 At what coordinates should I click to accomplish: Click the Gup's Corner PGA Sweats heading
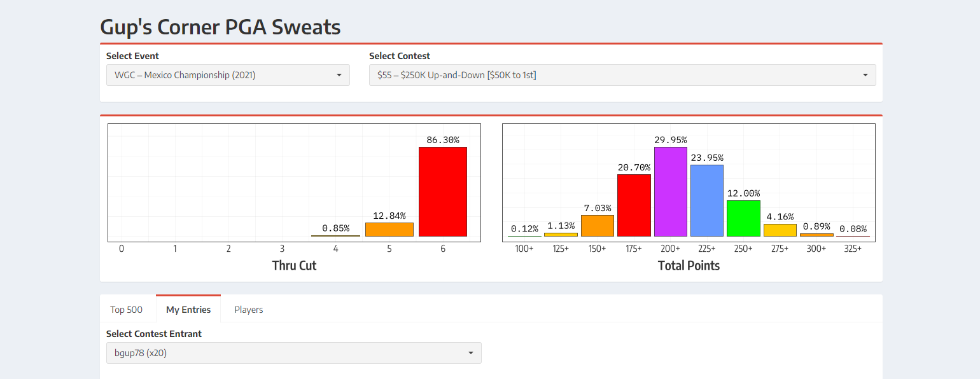220,27
